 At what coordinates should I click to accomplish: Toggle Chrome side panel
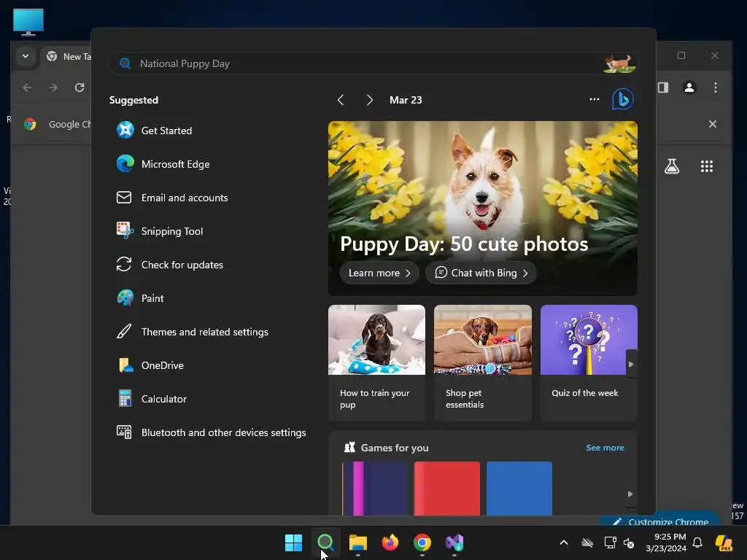[663, 87]
